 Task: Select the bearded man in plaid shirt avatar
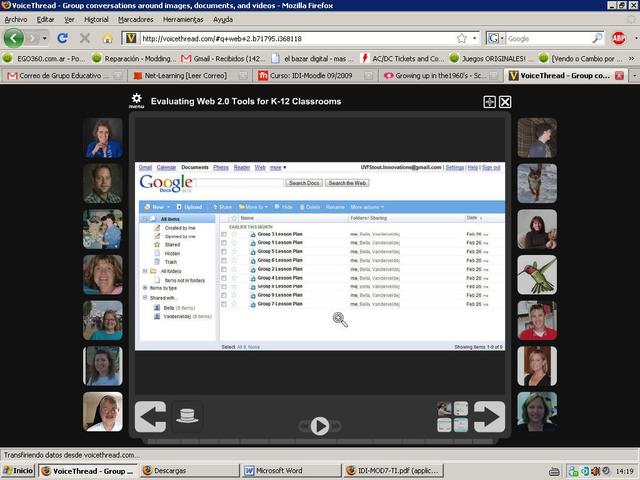click(103, 183)
